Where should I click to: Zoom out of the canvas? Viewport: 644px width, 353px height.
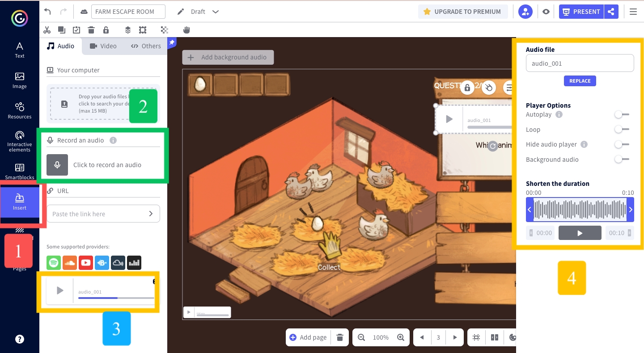(x=361, y=337)
